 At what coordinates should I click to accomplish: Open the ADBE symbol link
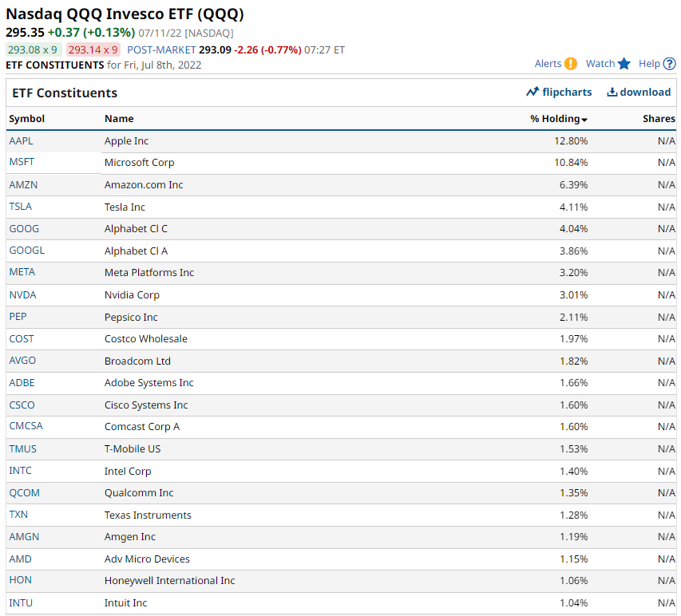[x=22, y=382]
